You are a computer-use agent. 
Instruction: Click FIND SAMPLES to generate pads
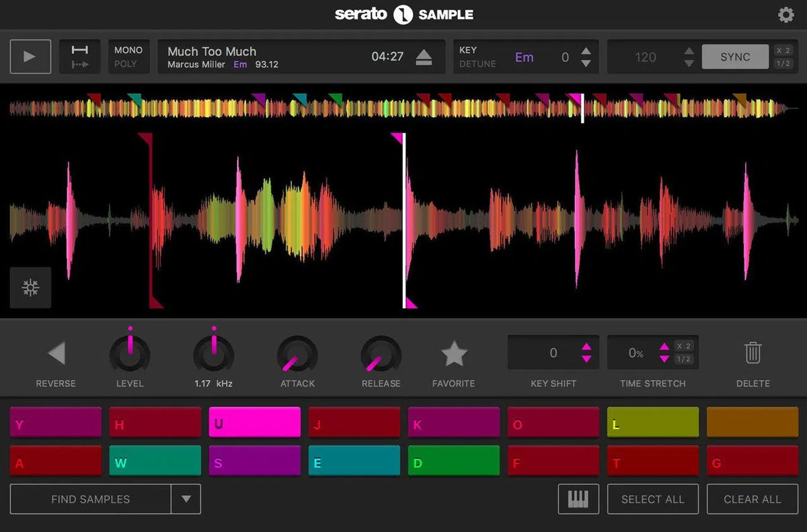pyautogui.click(x=91, y=499)
